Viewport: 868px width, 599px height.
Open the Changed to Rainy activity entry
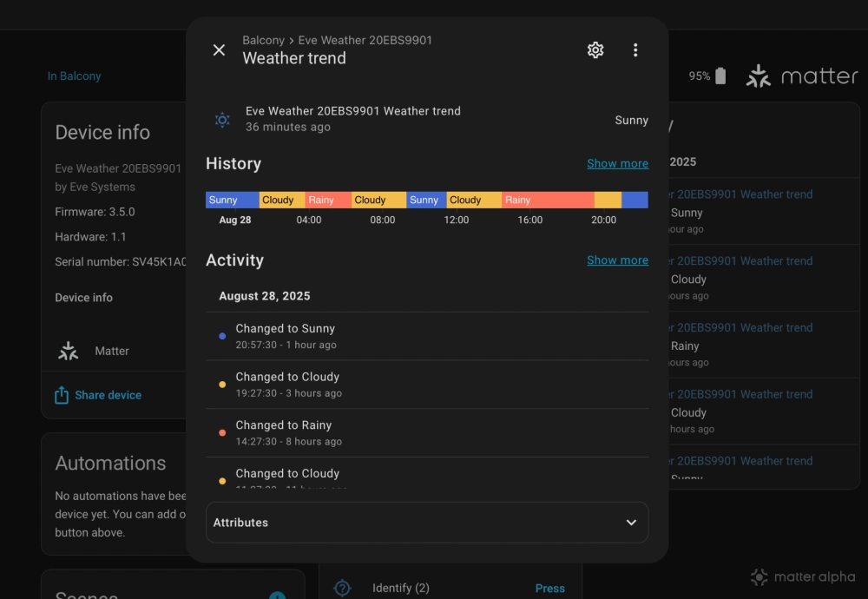point(285,432)
